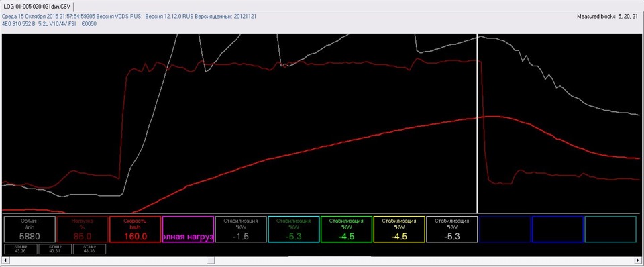This screenshot has height=267, width=644.
Task: Click the STAMP 43.26 box
Action: tap(20, 249)
